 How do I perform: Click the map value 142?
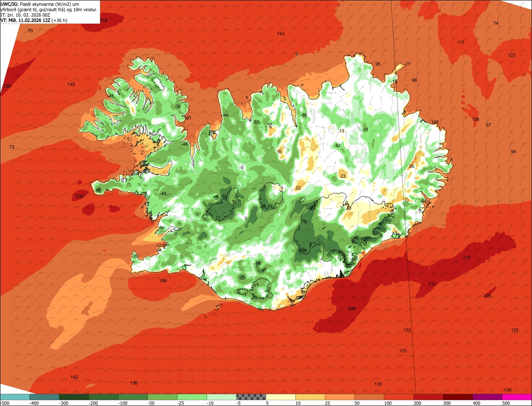(x=74, y=377)
